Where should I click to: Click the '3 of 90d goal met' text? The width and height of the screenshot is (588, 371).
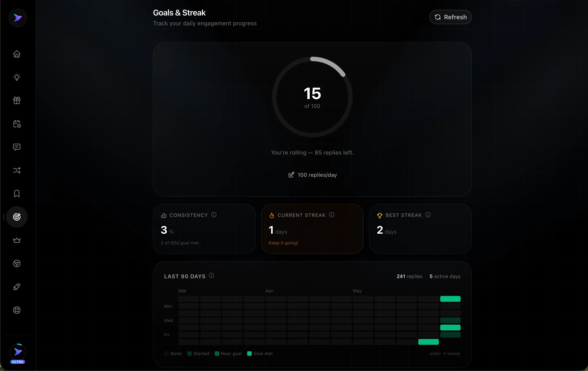click(180, 243)
